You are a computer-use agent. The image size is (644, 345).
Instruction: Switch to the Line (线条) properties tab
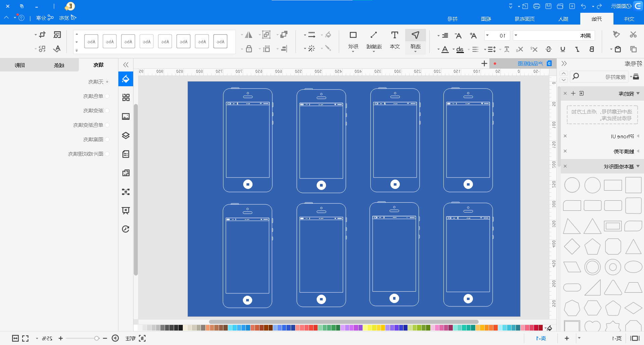59,65
